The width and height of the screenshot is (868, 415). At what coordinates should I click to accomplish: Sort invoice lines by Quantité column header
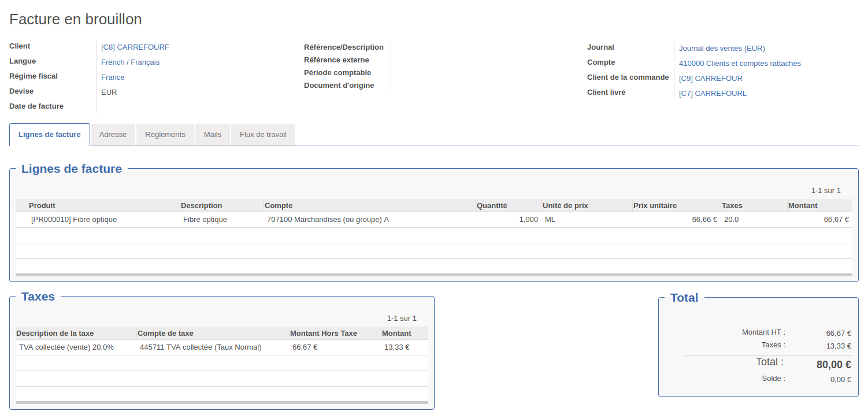pyautogui.click(x=491, y=206)
